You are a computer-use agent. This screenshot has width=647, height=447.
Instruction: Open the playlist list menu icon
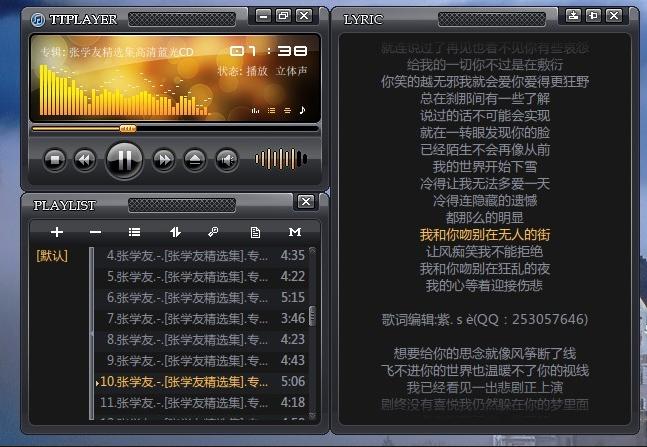(134, 232)
